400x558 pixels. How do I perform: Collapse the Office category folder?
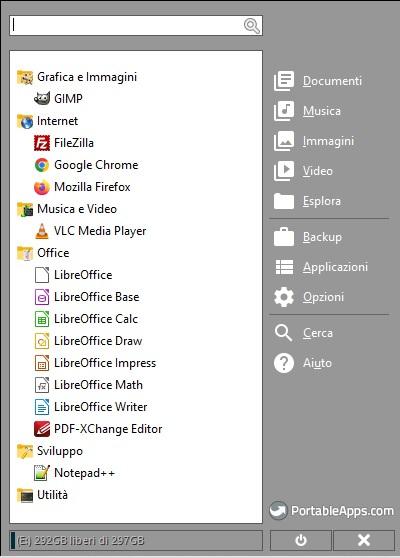[x=43, y=253]
